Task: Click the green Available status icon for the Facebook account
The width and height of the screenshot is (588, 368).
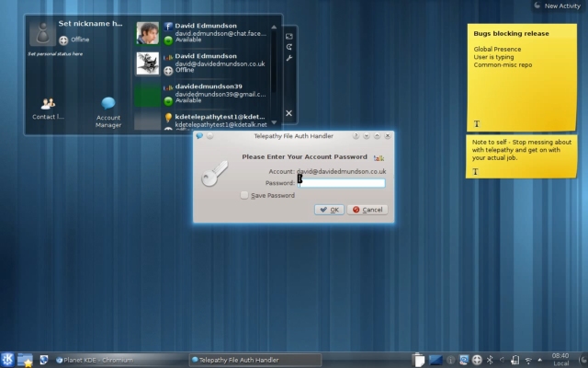Action: 168,40
